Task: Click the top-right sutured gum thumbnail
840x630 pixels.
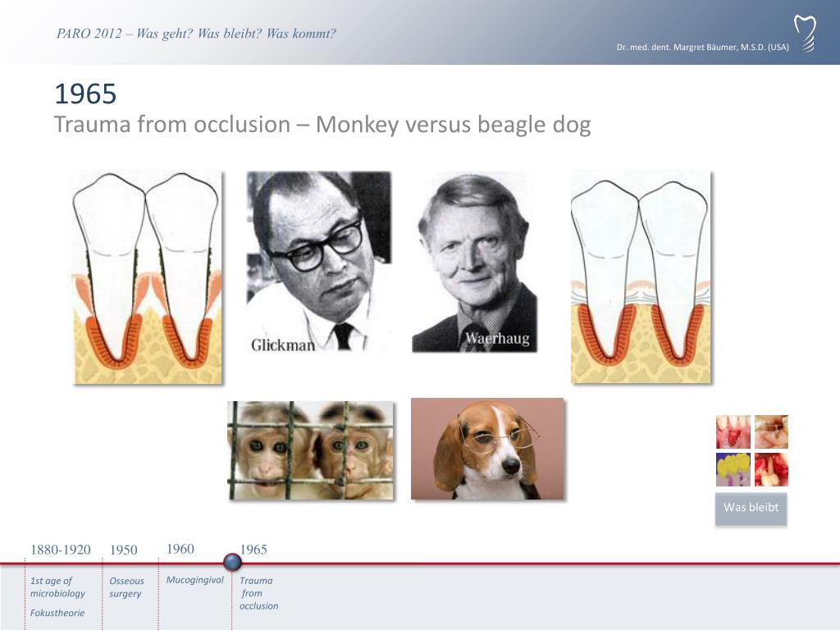Action: 771,431
